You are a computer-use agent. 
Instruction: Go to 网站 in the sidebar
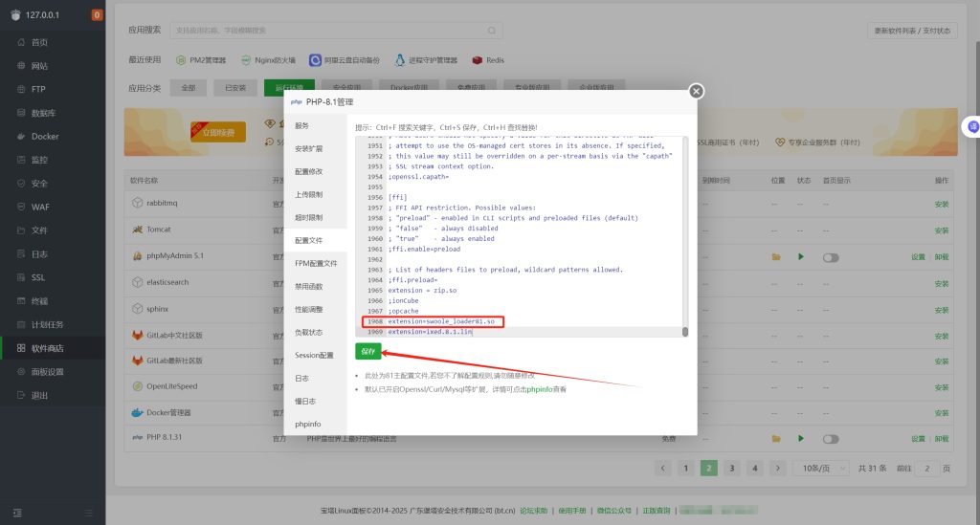(39, 66)
